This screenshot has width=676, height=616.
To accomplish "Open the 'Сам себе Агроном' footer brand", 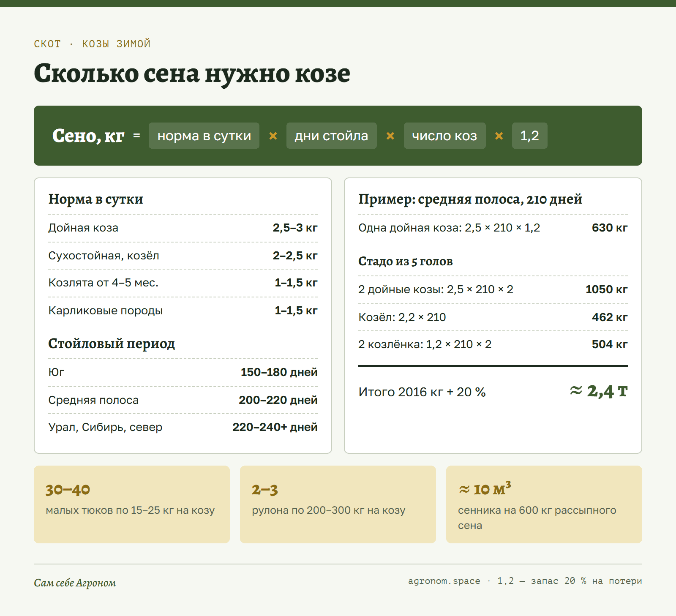I will [75, 583].
